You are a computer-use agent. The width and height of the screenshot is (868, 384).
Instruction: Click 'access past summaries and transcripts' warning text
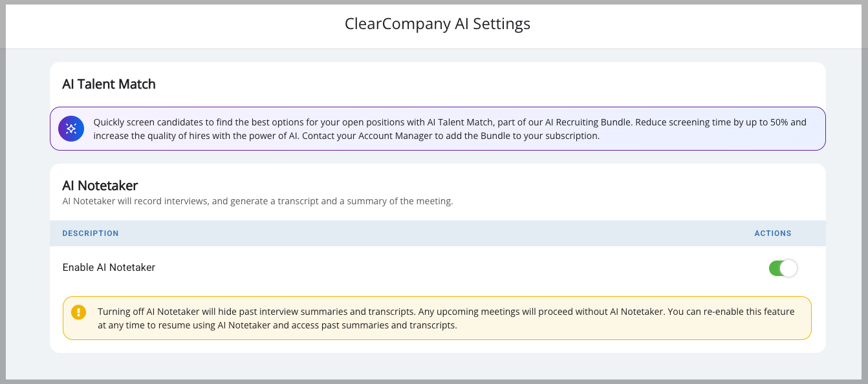(374, 325)
